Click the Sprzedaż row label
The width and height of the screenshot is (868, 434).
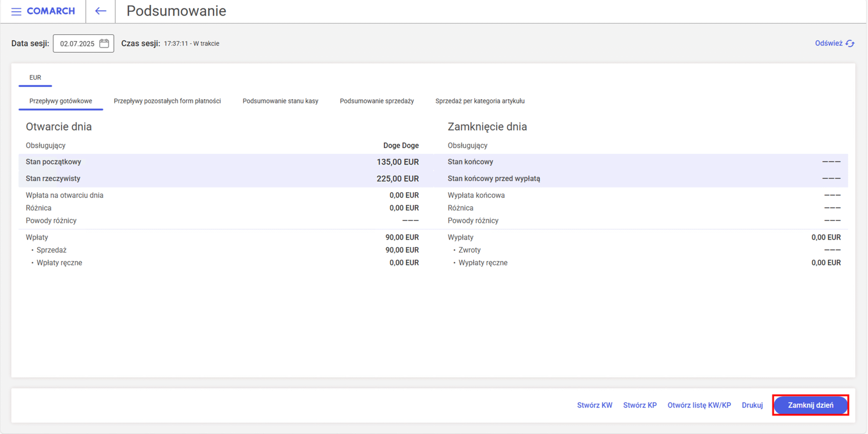[52, 250]
